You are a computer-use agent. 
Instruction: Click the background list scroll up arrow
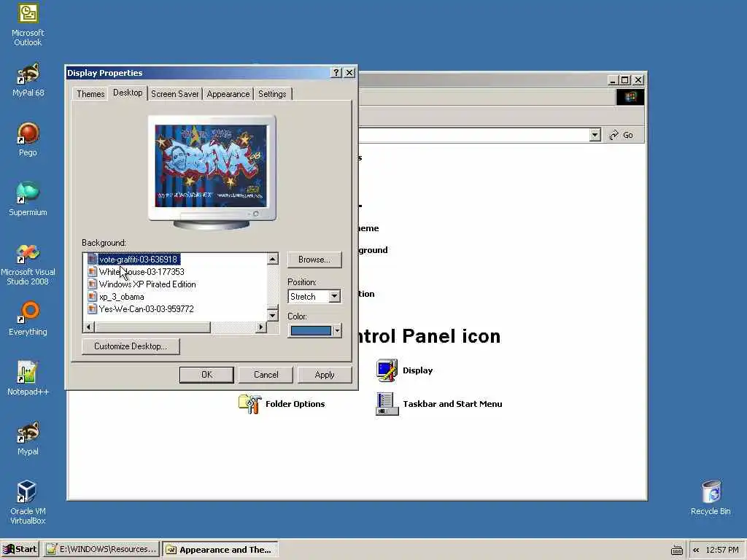[x=273, y=259]
